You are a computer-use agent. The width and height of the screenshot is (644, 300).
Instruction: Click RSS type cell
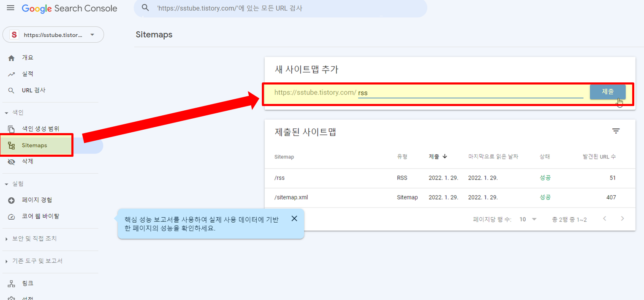(x=402, y=178)
